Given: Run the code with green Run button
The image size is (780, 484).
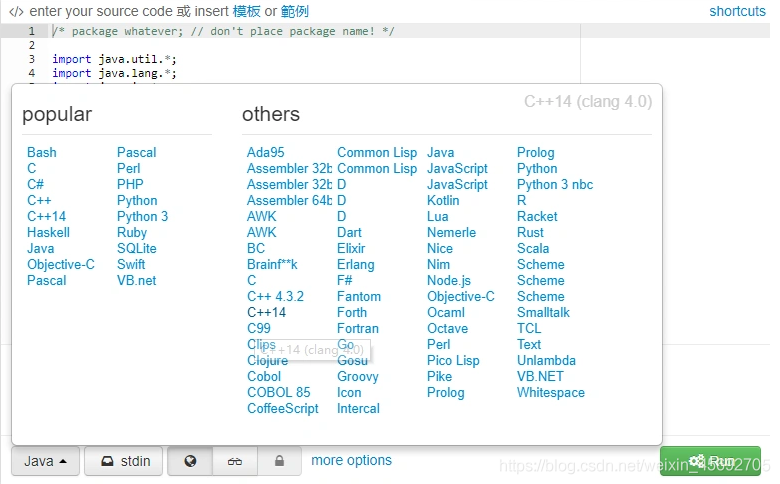Looking at the screenshot, I should tap(710, 461).
